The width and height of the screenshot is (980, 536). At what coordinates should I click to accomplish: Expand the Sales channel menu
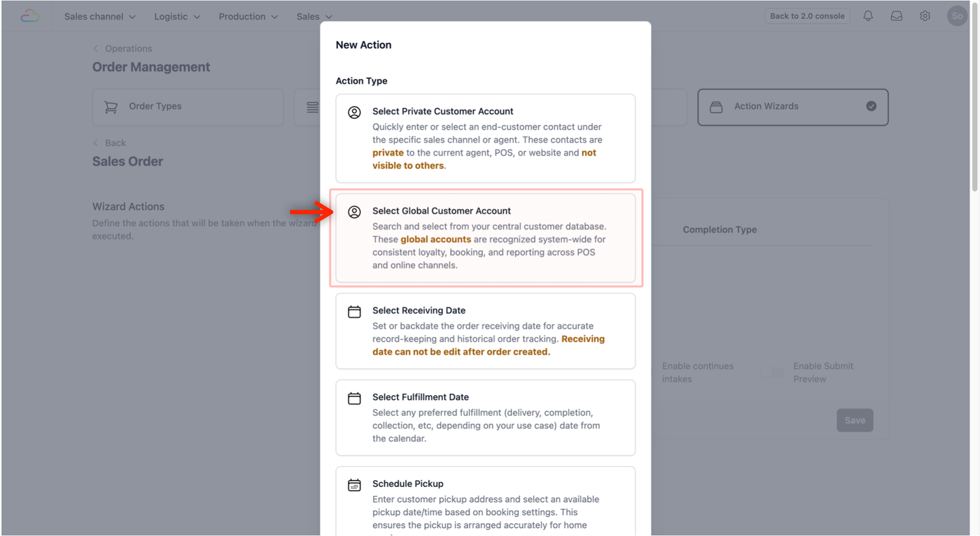[100, 17]
